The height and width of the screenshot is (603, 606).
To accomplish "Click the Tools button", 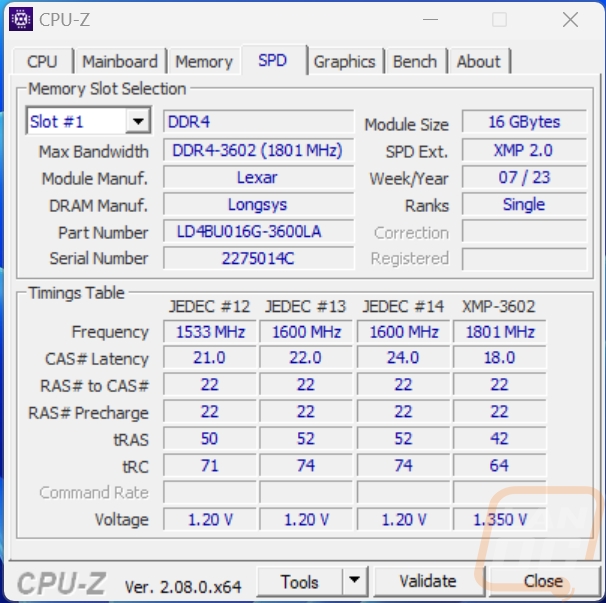I will pyautogui.click(x=300, y=581).
